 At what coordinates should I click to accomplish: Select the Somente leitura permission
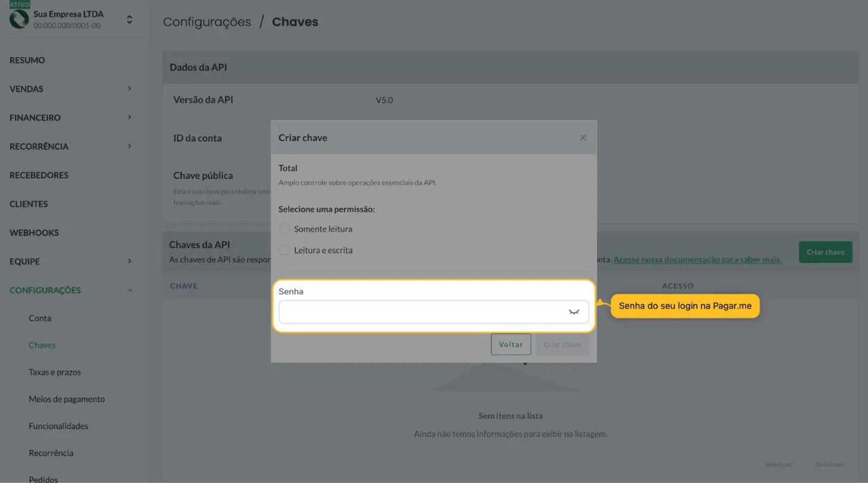284,229
